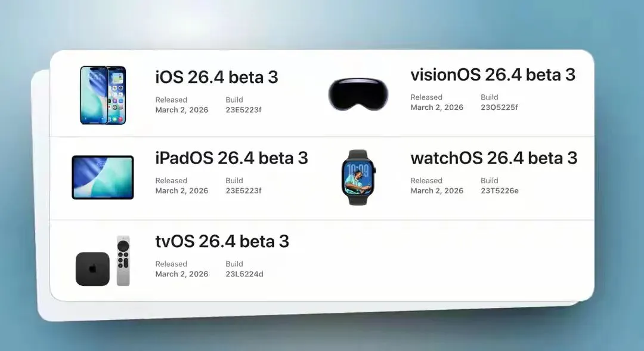Click the Build label under iPadOS
This screenshot has width=644, height=351.
[234, 181]
